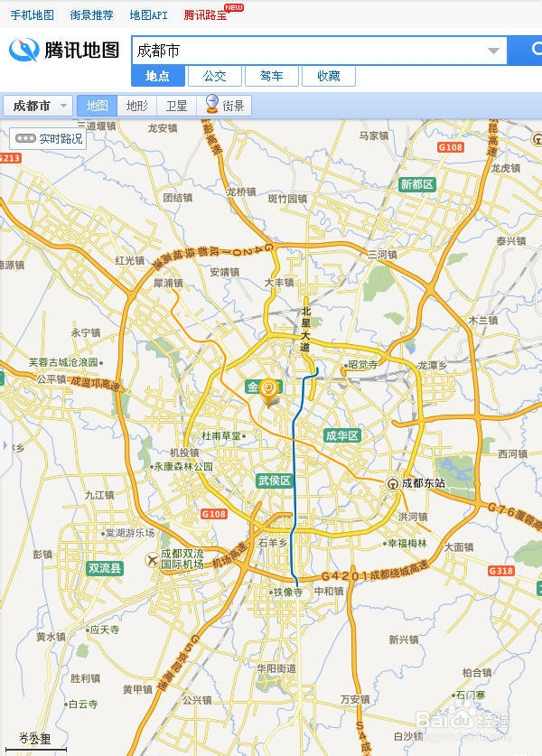Image resolution: width=542 pixels, height=756 pixels.
Task: Click the street view person icon
Action: coord(211,104)
